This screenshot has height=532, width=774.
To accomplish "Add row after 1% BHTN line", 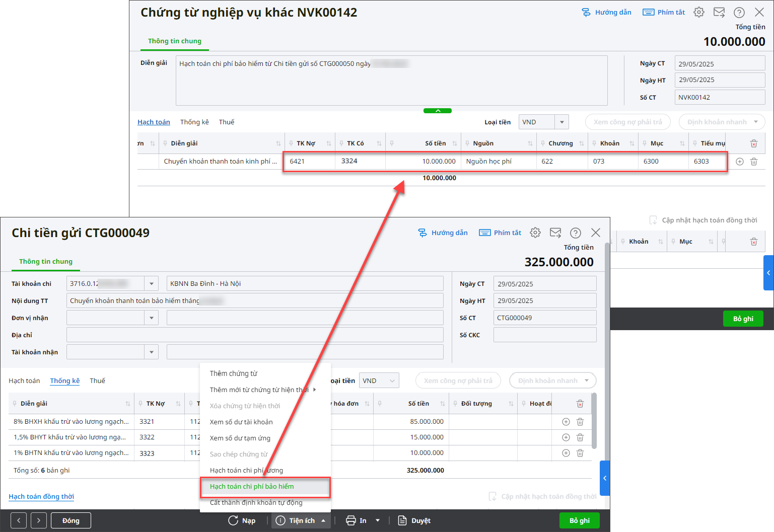I will (x=566, y=453).
